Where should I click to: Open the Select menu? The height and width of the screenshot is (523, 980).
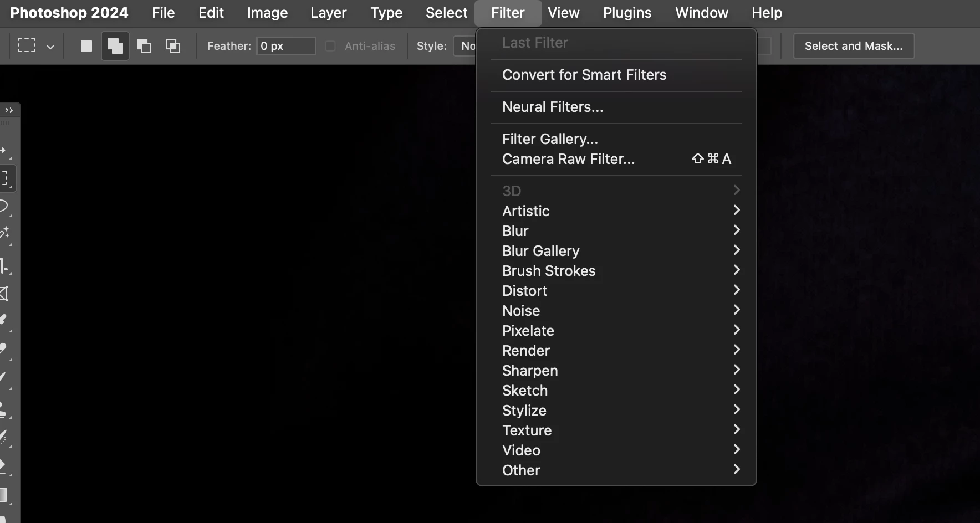click(446, 13)
